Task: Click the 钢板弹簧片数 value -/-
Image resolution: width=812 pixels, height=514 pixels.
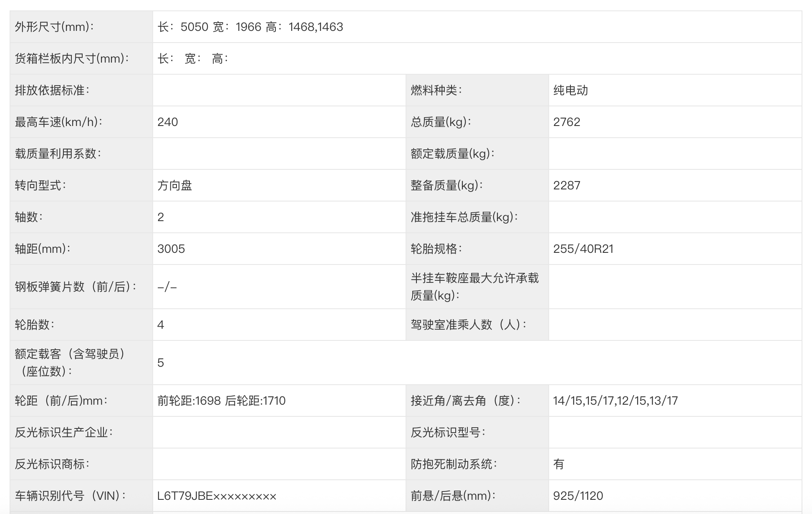Action: pyautogui.click(x=167, y=287)
